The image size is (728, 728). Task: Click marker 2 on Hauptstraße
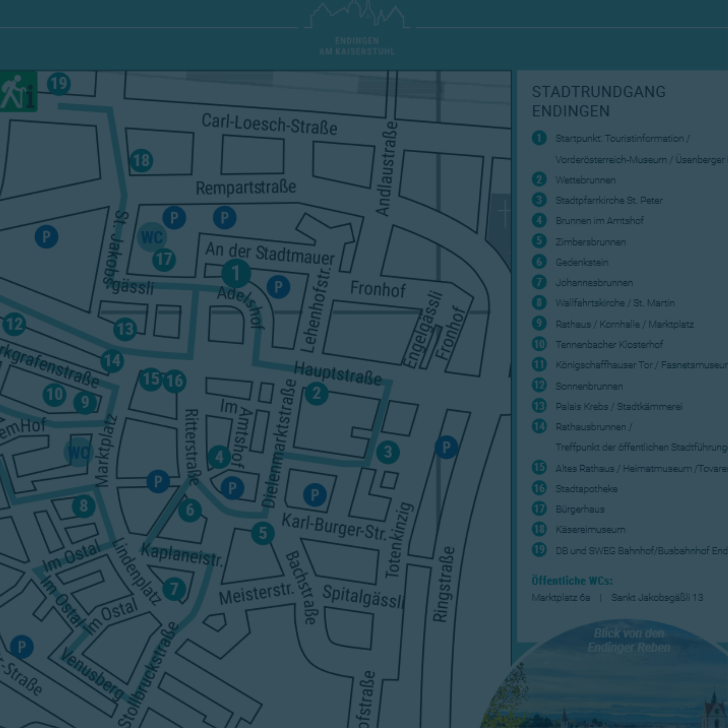[x=316, y=393]
